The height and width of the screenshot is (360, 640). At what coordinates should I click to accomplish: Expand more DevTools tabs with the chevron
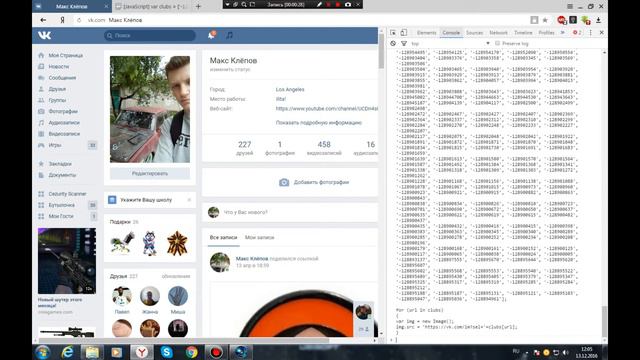(563, 33)
